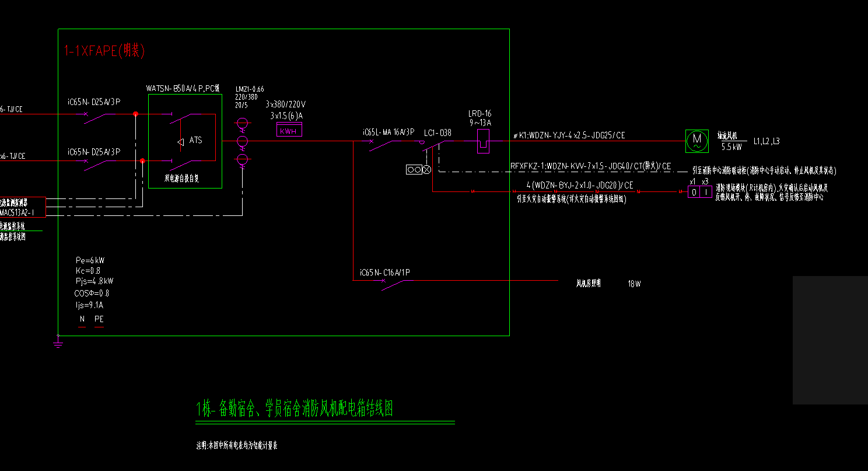Select the Kc=0.8 value

(88, 271)
